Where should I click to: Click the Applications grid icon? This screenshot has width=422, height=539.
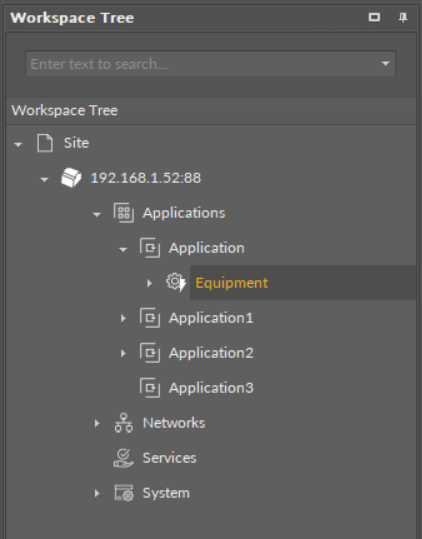click(x=124, y=213)
